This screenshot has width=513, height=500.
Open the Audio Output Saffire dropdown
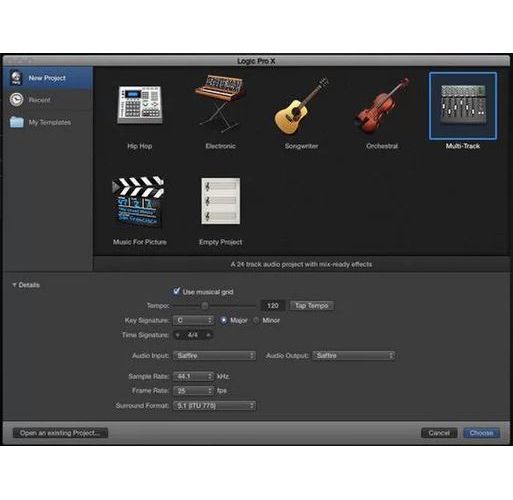(354, 356)
